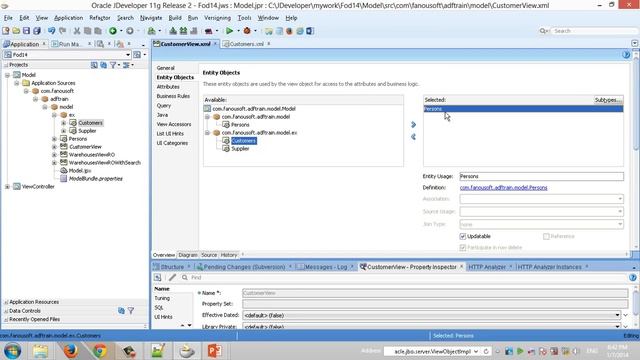Add selected entity with right arrow icon
The image size is (640, 360).
pos(413,124)
